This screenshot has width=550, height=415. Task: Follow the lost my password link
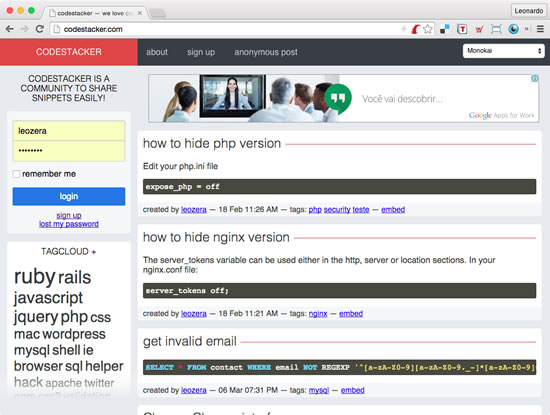[69, 224]
